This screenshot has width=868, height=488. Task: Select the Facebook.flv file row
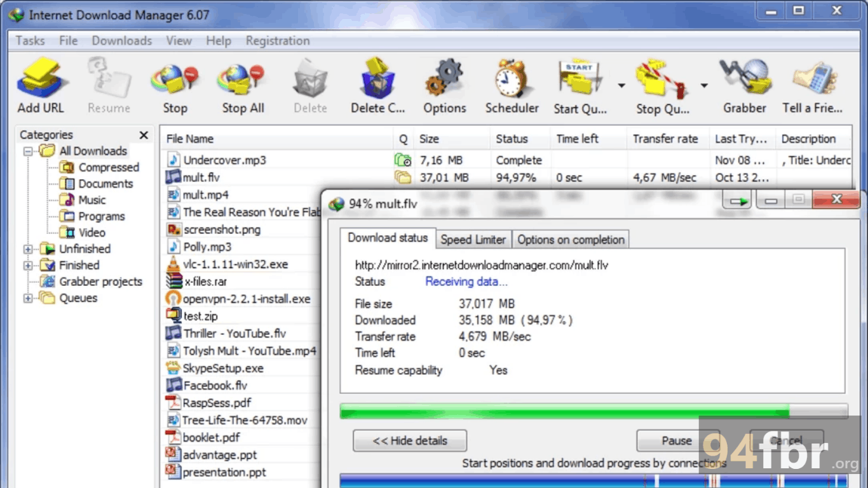click(x=215, y=385)
